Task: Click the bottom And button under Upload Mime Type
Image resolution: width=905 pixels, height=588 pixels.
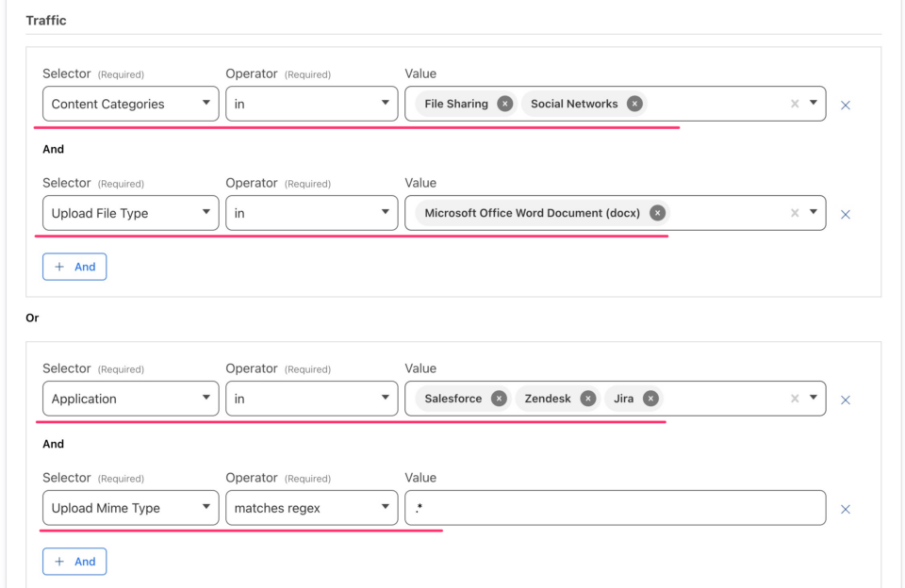Action: click(74, 561)
